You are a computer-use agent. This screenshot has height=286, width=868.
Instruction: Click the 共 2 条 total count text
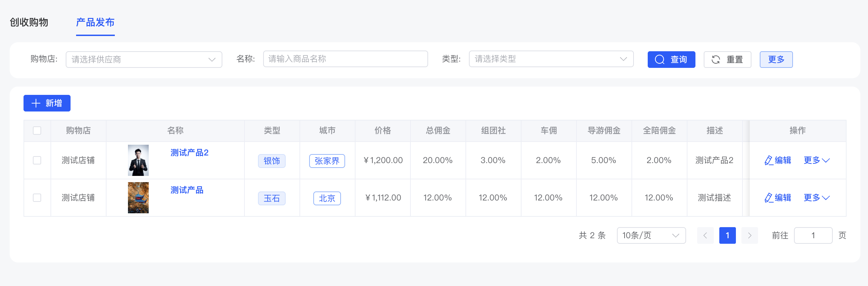[592, 235]
